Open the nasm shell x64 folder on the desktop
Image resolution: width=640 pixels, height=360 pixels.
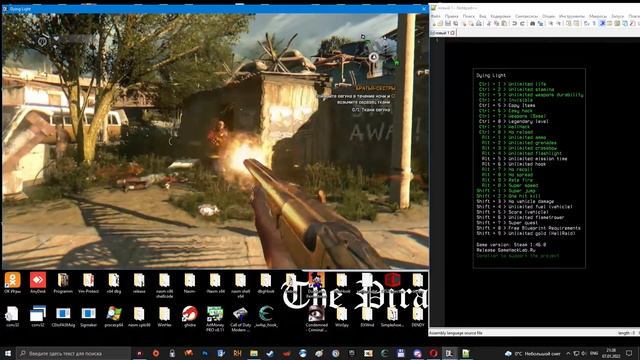point(240,285)
